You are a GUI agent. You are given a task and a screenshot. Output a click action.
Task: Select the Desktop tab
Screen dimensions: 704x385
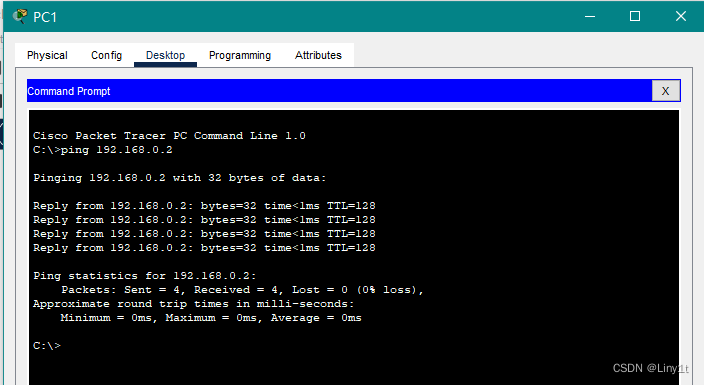(165, 55)
